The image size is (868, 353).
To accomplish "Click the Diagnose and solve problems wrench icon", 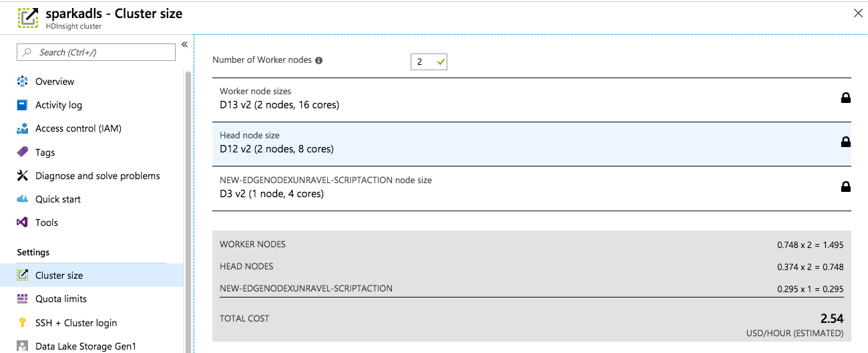I will point(23,176).
